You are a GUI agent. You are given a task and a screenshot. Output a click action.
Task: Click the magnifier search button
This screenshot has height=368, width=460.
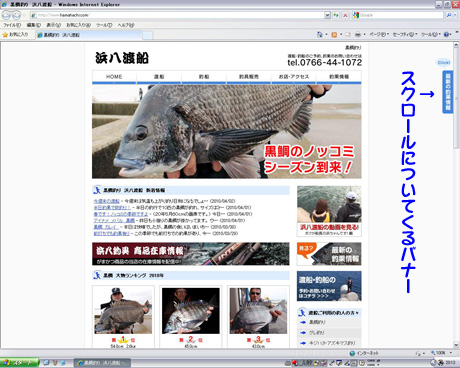click(449, 15)
